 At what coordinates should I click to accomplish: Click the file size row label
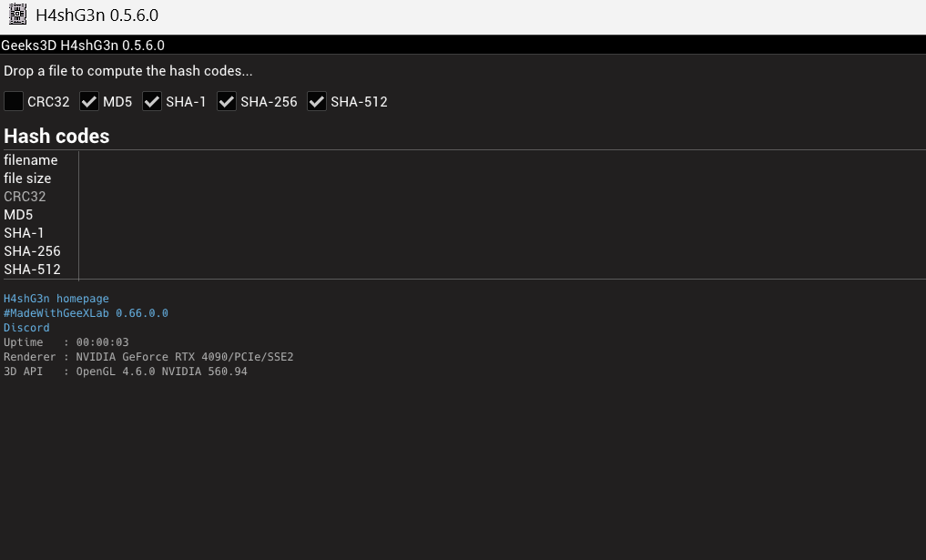(27, 178)
